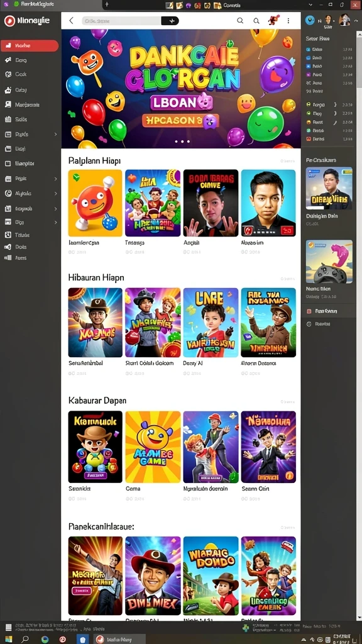The height and width of the screenshot is (644, 362).
Task: Click the black plus button in address bar
Action: tap(170, 21)
